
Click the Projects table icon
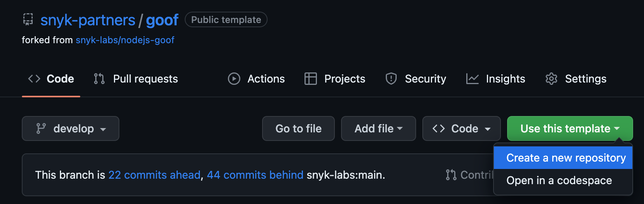310,79
